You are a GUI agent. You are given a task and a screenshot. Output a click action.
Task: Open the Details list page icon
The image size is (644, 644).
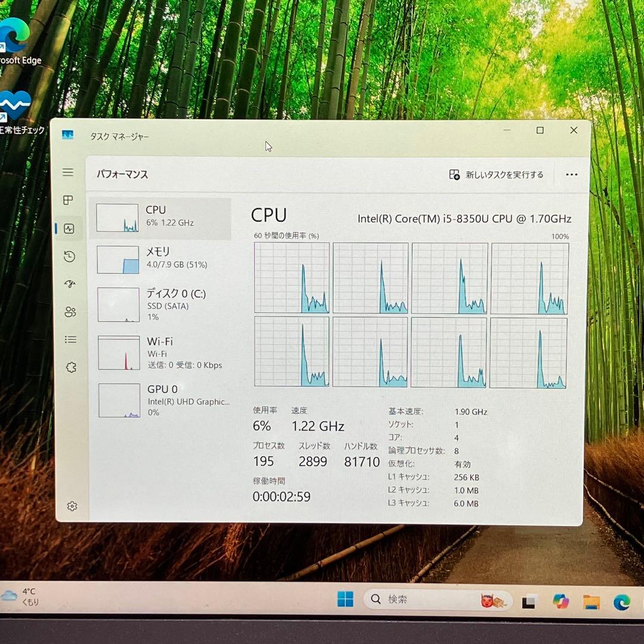click(71, 339)
